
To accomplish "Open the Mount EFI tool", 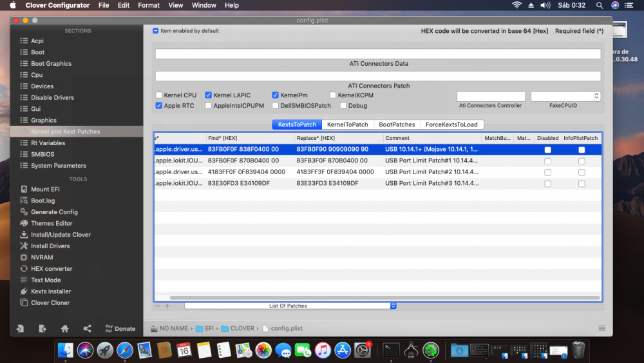I will coord(45,189).
